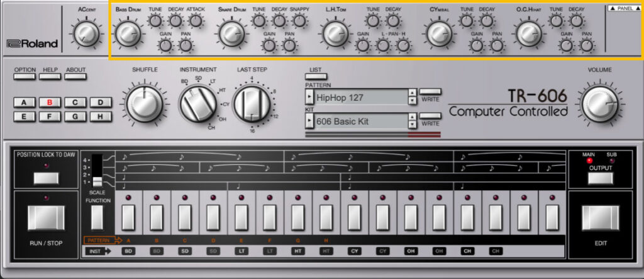
Task: Step to next pattern with down arrow
Action: pos(412,101)
